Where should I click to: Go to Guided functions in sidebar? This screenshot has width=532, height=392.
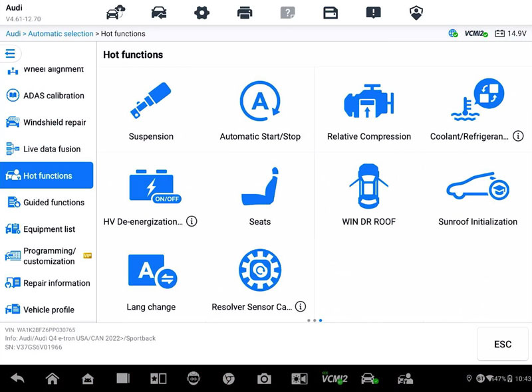click(47, 203)
